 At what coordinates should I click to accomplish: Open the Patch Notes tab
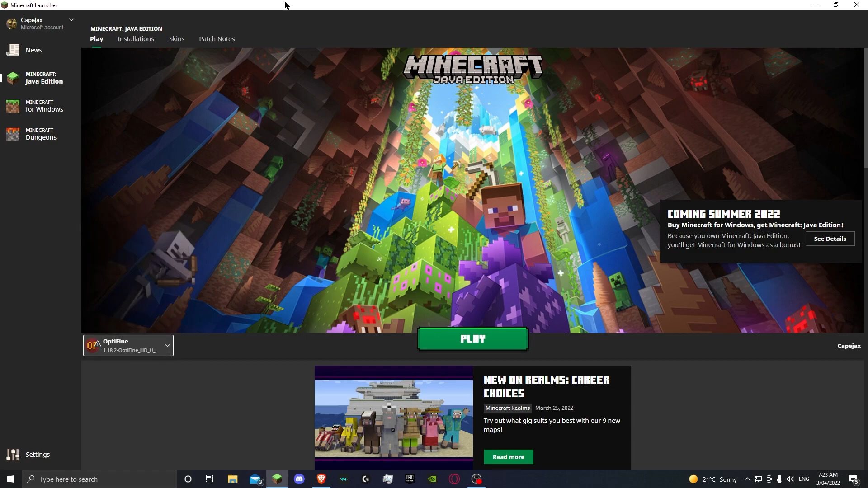(217, 39)
